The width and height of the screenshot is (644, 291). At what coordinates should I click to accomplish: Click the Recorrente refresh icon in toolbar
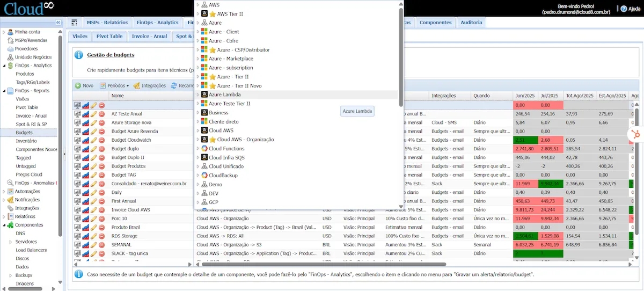(x=174, y=86)
